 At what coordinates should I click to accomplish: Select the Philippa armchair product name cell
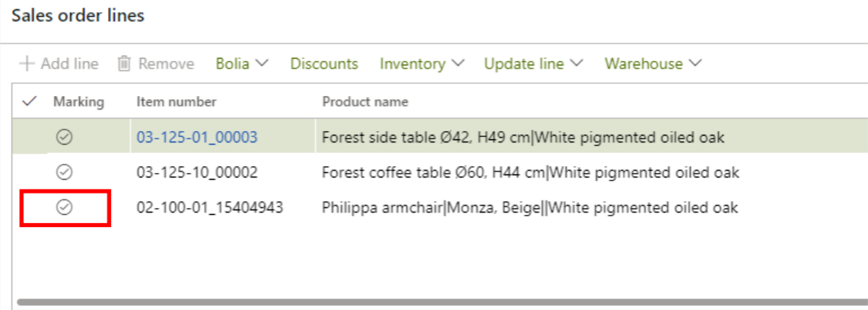529,207
